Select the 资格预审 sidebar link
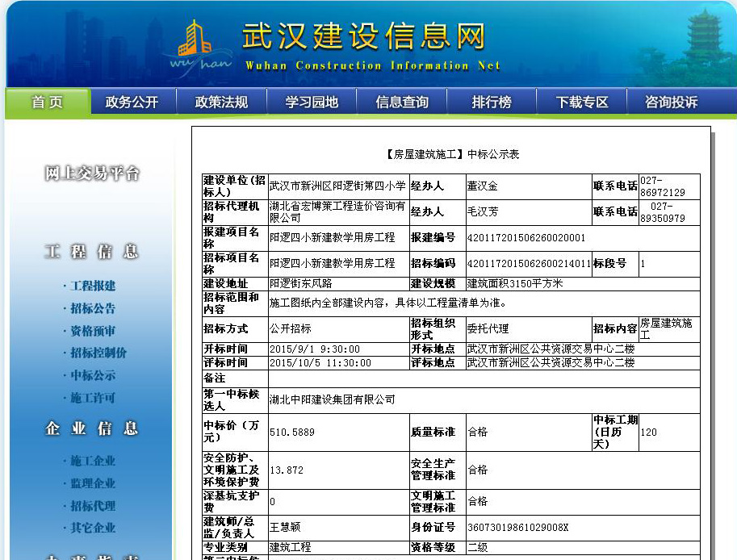 [x=92, y=331]
